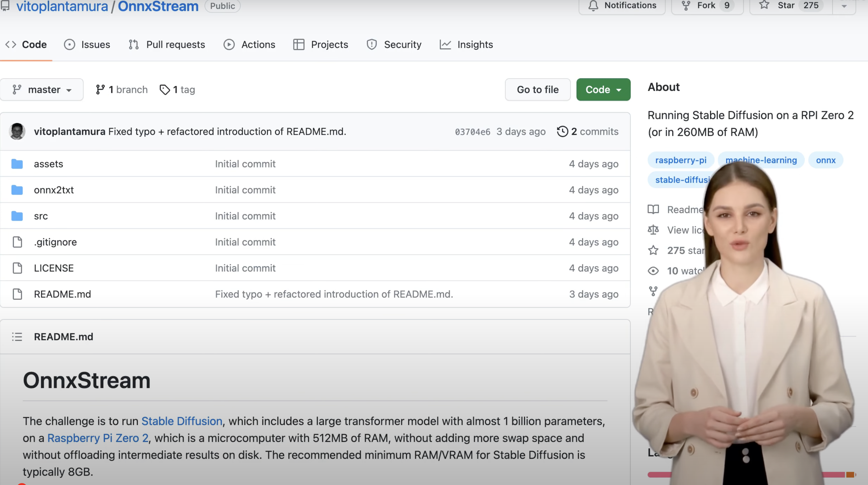Image resolution: width=868 pixels, height=485 pixels.
Task: Open the onnx2txt folder
Action: (54, 190)
